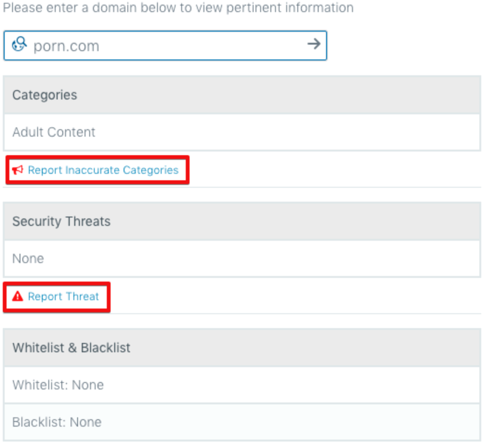
Task: Click the red megaphone icon
Action: 18,170
